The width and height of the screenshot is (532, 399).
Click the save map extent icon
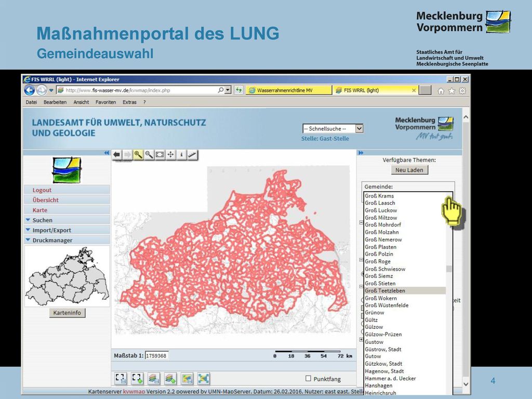(x=121, y=378)
